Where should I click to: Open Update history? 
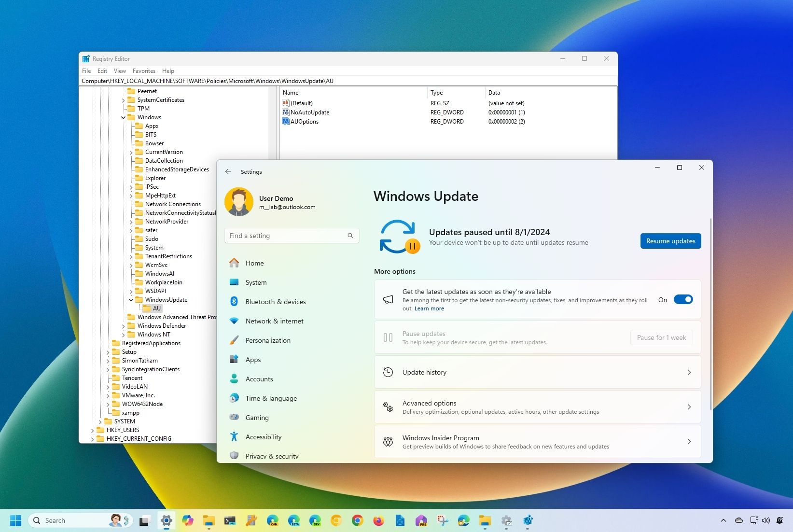tap(537, 372)
